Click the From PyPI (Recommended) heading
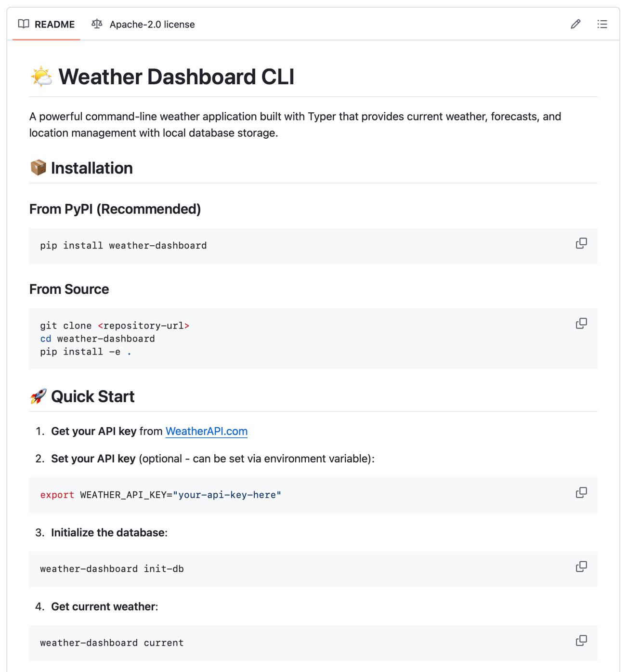The width and height of the screenshot is (626, 672). pos(115,209)
